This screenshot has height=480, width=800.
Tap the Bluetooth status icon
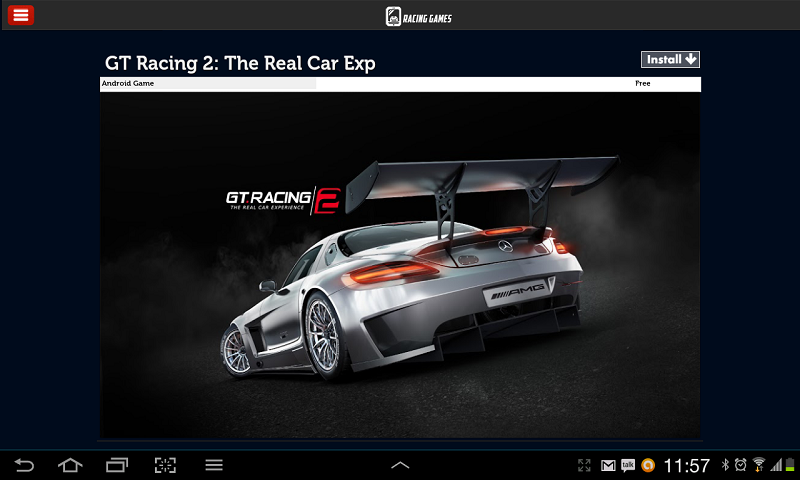click(x=725, y=465)
